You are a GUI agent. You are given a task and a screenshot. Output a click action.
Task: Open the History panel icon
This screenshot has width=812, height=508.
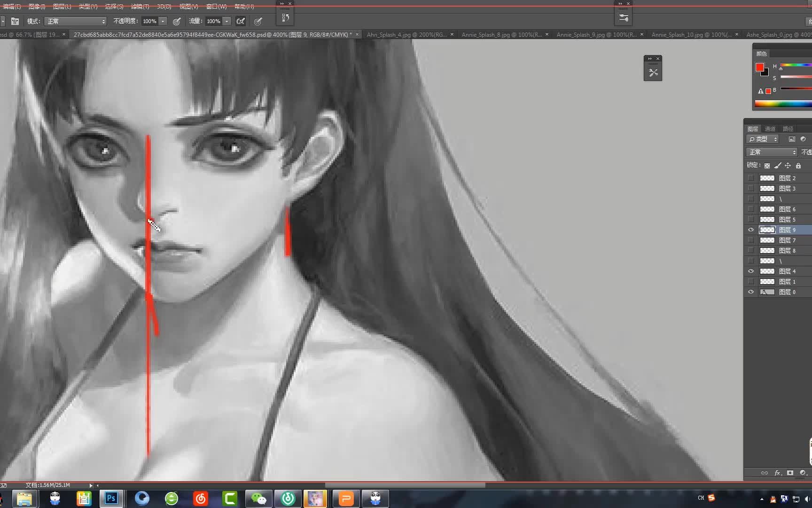(285, 18)
